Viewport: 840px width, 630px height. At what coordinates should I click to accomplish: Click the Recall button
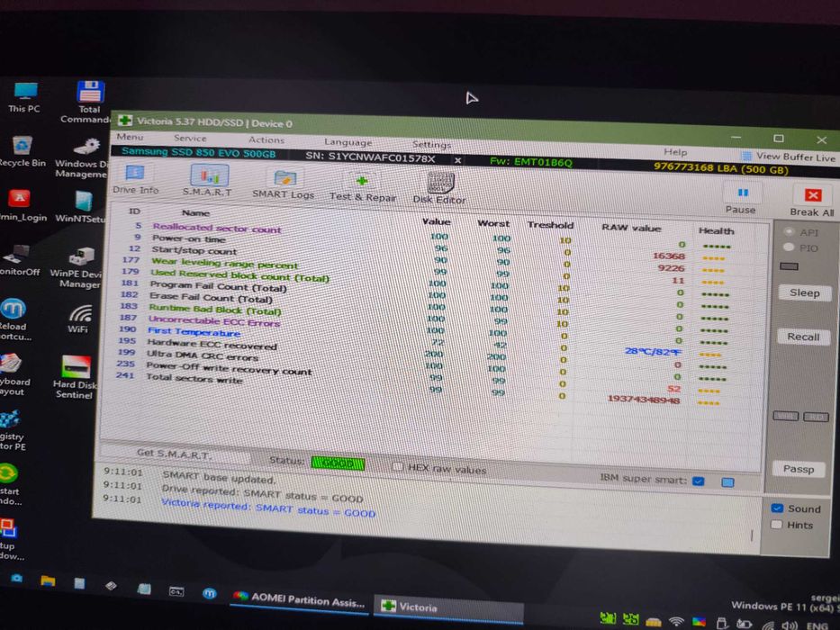(x=804, y=337)
